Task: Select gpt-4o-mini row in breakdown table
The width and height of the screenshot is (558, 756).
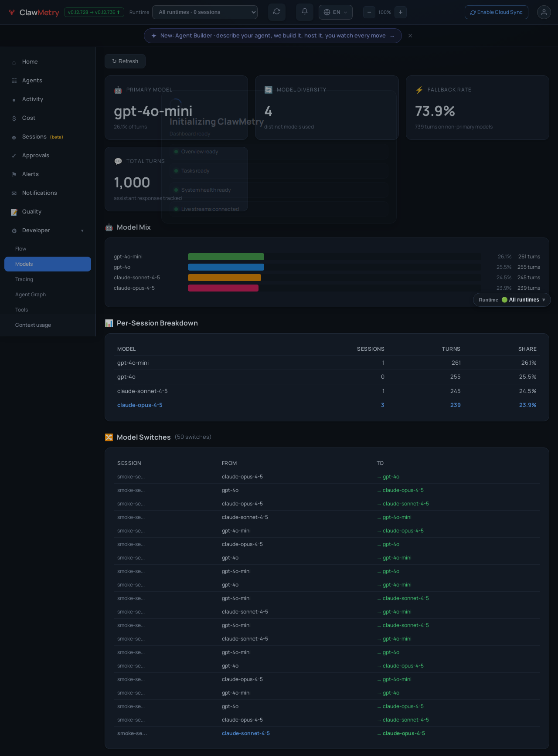Action: (327, 363)
